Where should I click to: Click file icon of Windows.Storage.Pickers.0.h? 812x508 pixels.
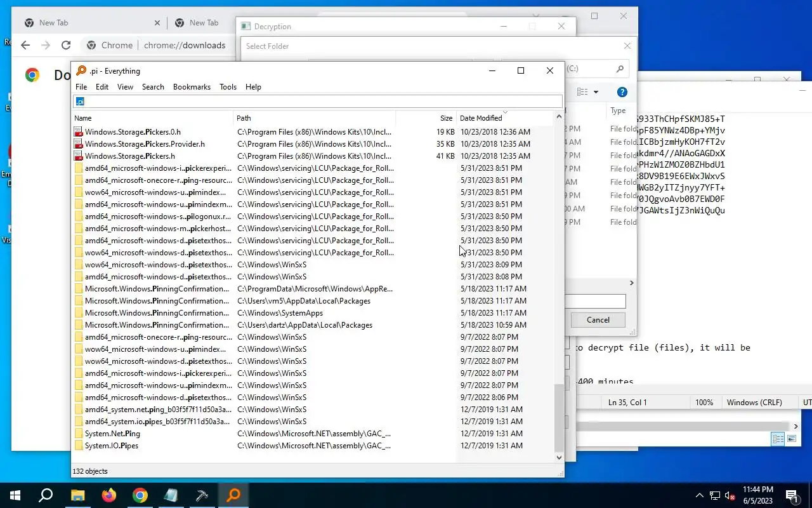[79, 132]
